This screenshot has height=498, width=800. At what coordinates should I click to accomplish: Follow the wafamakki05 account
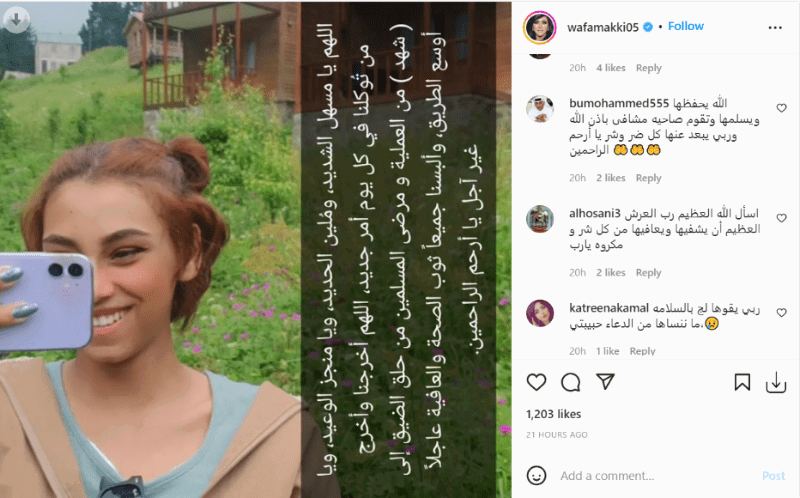[x=686, y=26]
